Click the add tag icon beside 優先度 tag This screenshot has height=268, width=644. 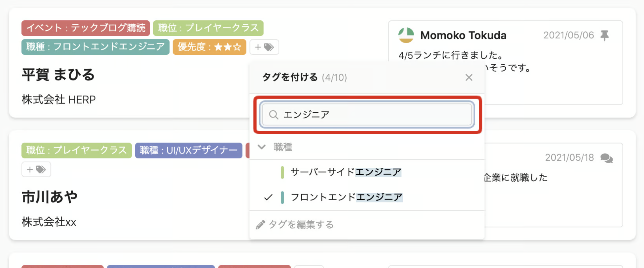click(x=264, y=47)
